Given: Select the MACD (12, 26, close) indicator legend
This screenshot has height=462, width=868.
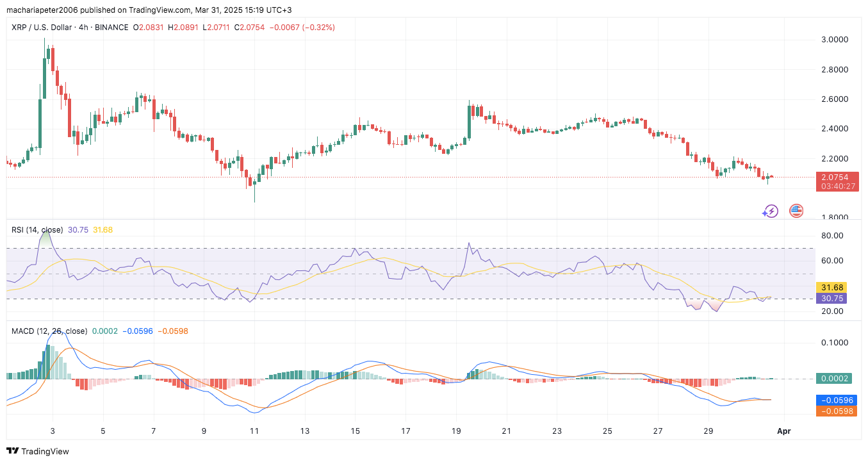Looking at the screenshot, I should [49, 331].
